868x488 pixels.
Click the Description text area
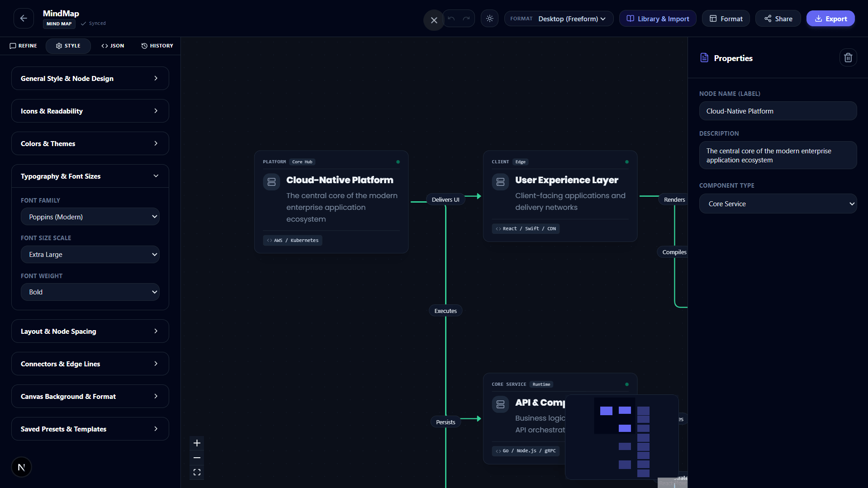point(778,155)
